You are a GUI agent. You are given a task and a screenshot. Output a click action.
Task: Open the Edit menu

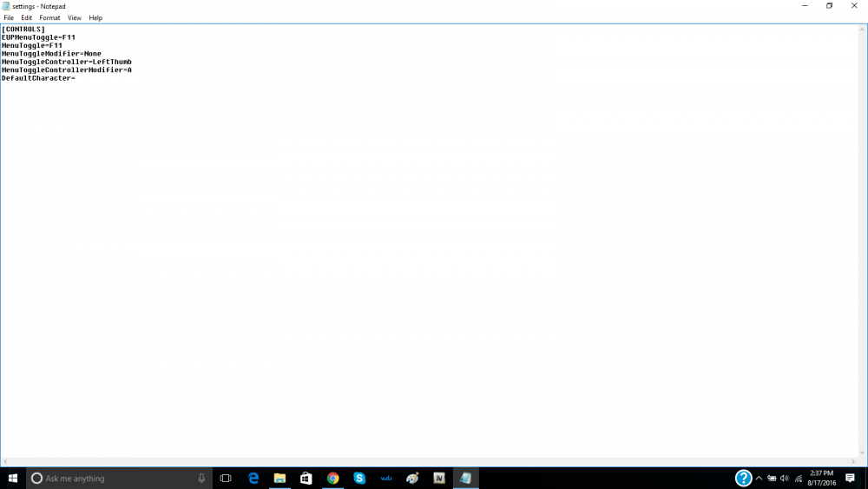point(26,17)
